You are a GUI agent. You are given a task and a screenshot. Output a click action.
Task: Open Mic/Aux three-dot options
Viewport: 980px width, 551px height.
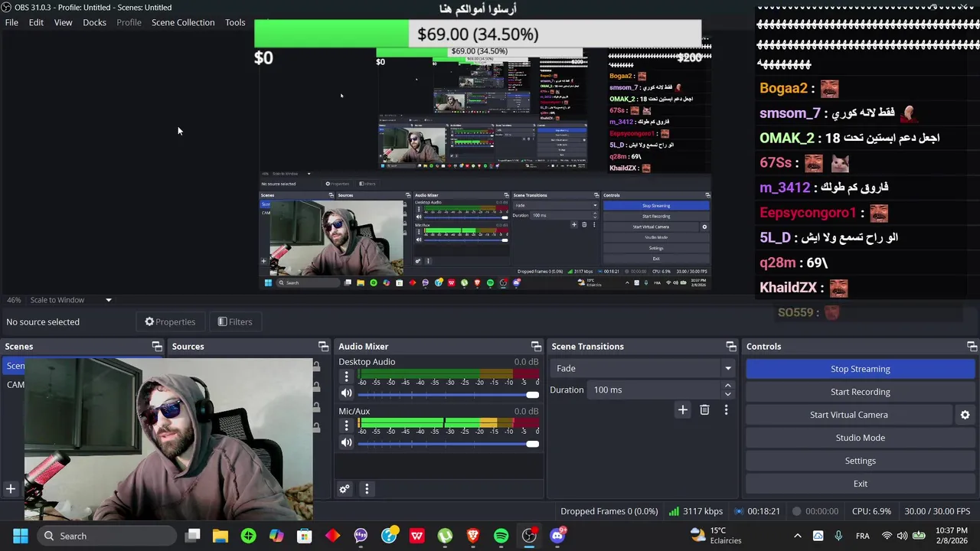click(x=346, y=425)
